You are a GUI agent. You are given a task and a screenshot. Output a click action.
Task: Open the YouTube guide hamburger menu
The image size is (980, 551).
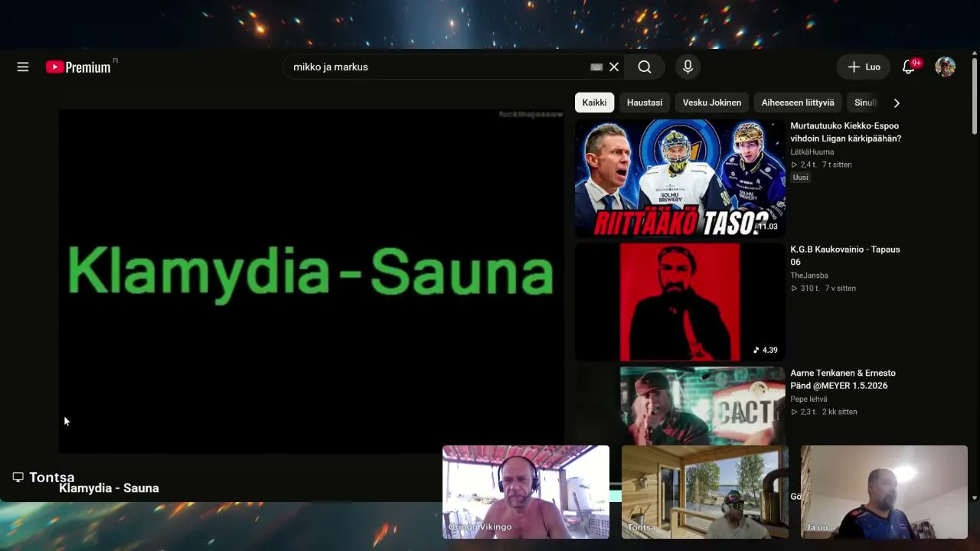[x=23, y=67]
